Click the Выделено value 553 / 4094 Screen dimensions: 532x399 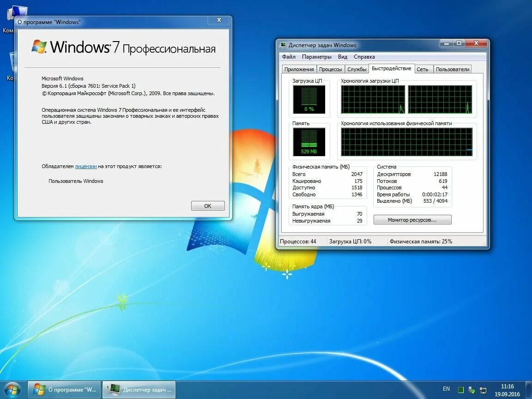435,201
